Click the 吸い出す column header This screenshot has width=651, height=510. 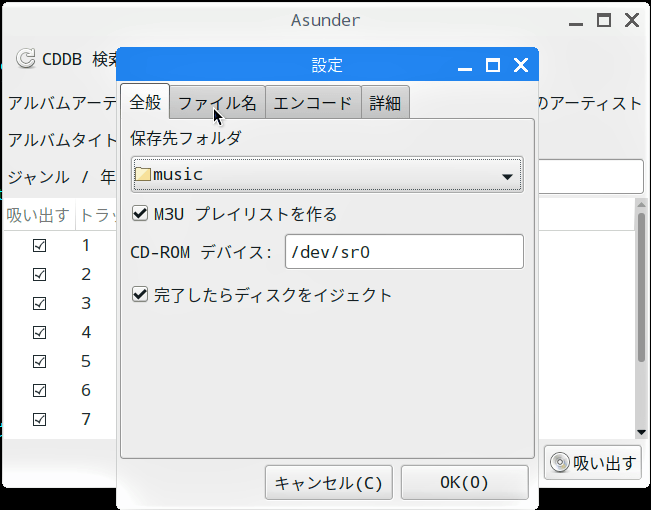tap(39, 215)
